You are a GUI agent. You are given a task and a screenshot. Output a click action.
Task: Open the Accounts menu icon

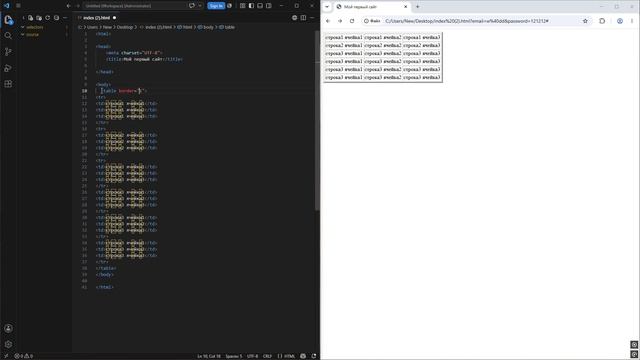[8, 328]
